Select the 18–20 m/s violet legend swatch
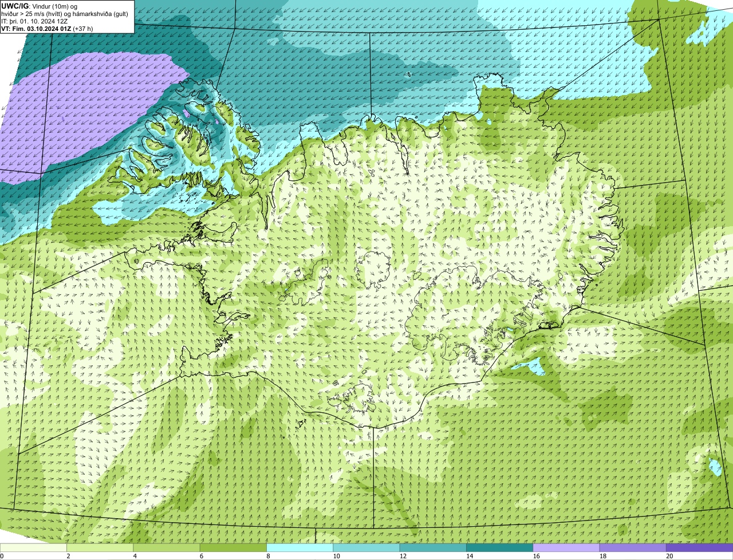This screenshot has height=560, width=733. (633, 547)
